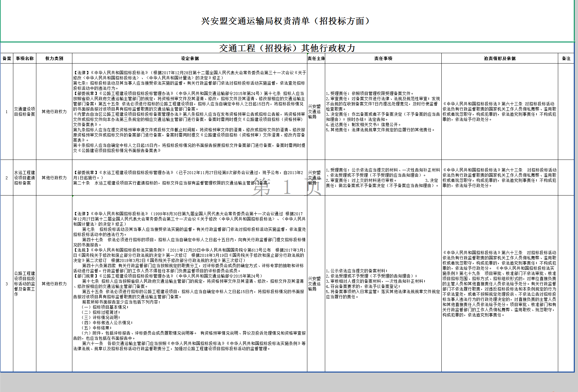This screenshot has height=392, width=578.
Task: Select the empty 备注 cell in row 1
Action: click(x=566, y=112)
